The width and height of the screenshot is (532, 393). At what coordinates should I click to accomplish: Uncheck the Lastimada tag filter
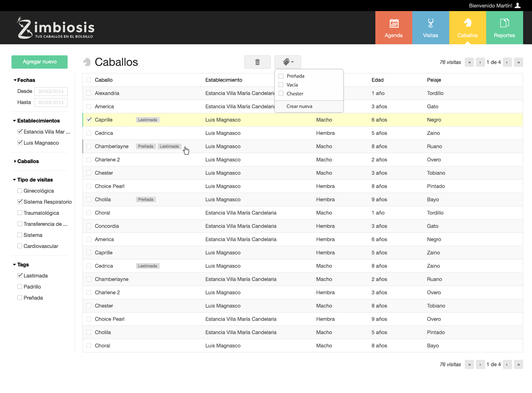pyautogui.click(x=20, y=276)
